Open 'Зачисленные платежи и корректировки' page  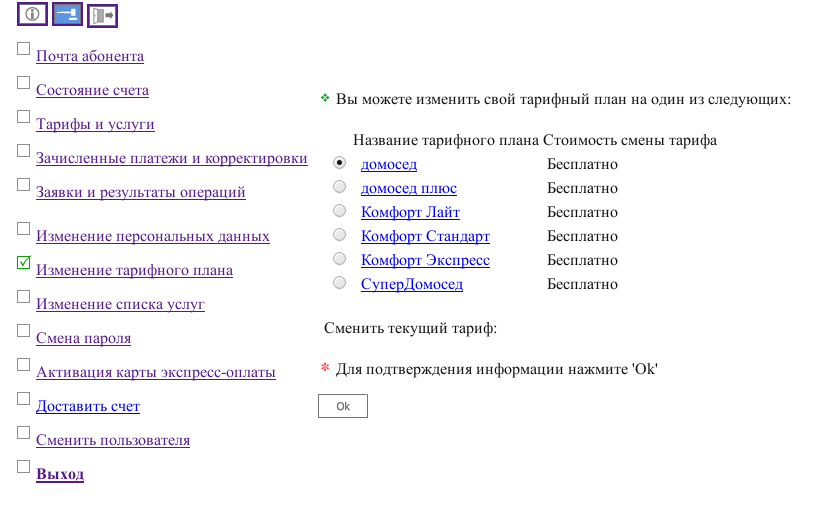[x=171, y=158]
